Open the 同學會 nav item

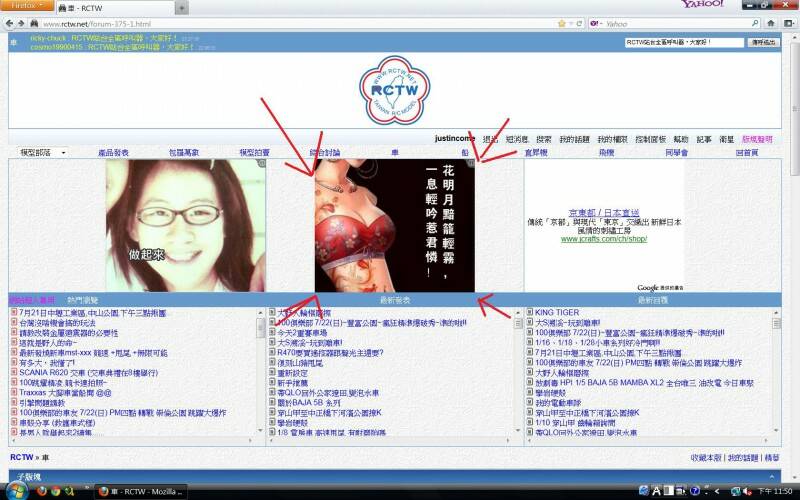[677, 153]
